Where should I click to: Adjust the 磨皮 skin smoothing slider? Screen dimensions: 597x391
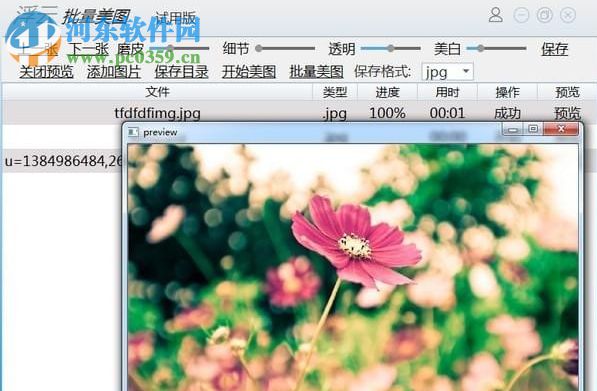click(x=180, y=48)
